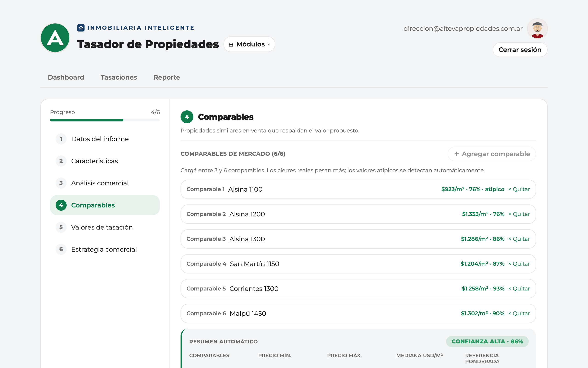
Task: Click the Precio máx. column label
Action: tap(344, 356)
